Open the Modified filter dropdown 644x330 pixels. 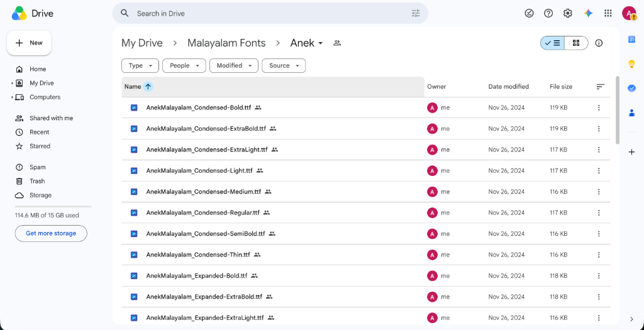[x=234, y=65]
